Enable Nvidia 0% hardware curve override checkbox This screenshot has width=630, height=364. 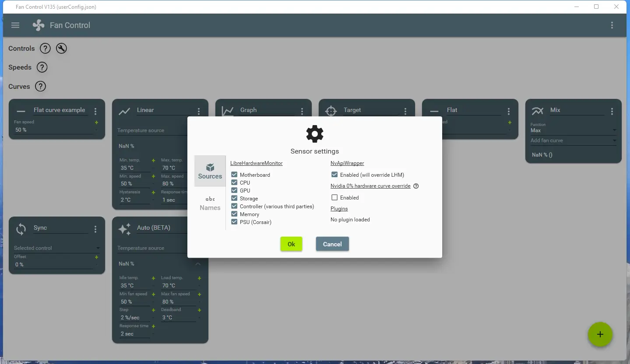[334, 197]
